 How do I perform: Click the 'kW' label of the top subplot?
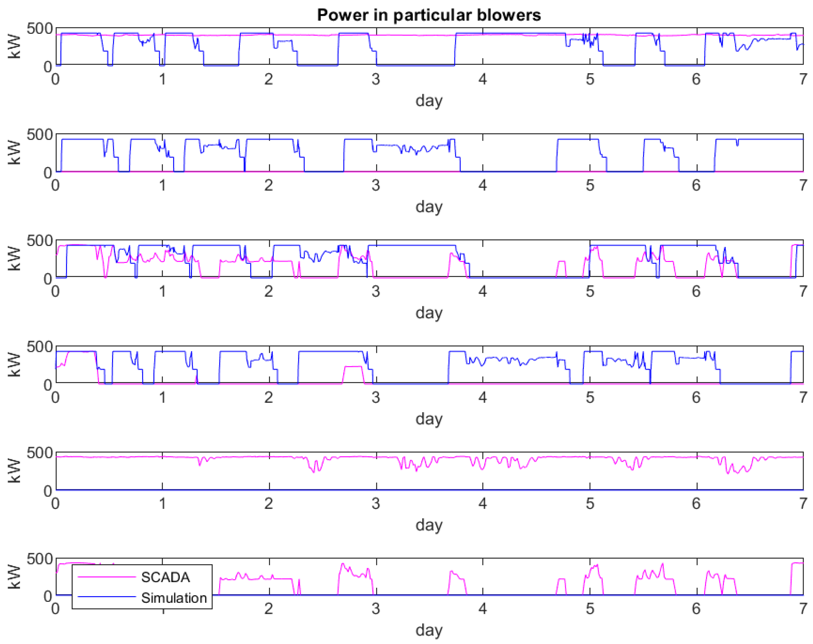[x=14, y=46]
